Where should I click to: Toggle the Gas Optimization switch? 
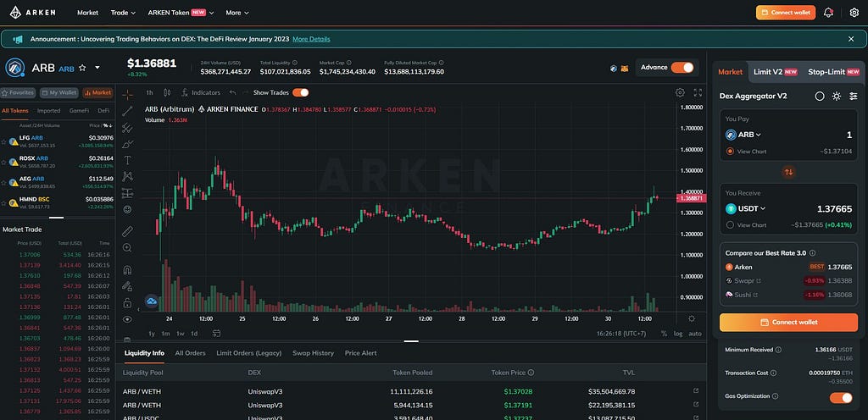click(841, 397)
